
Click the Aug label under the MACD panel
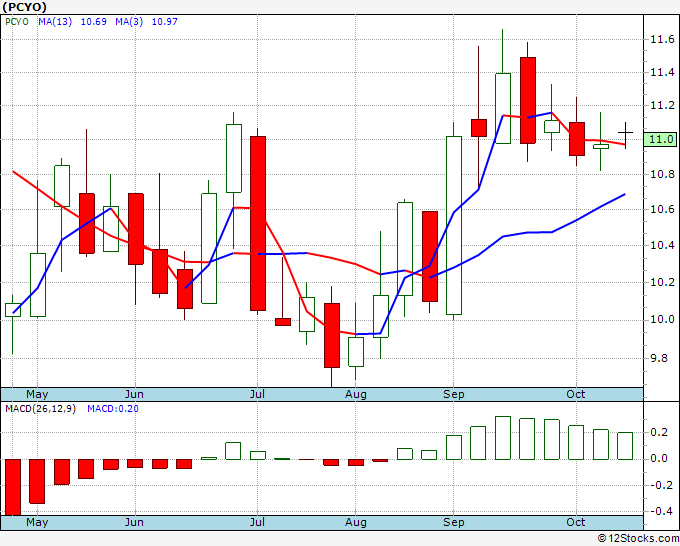pyautogui.click(x=356, y=522)
